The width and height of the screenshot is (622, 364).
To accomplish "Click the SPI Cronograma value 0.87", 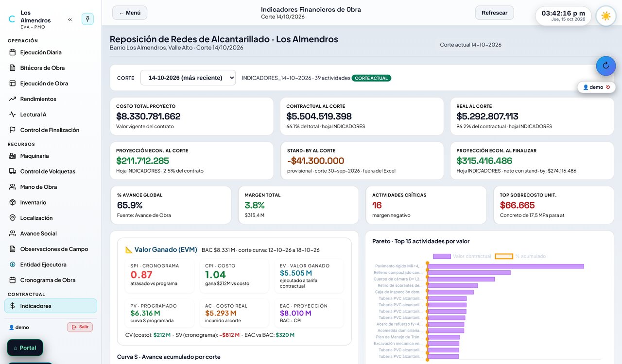I will tap(141, 275).
